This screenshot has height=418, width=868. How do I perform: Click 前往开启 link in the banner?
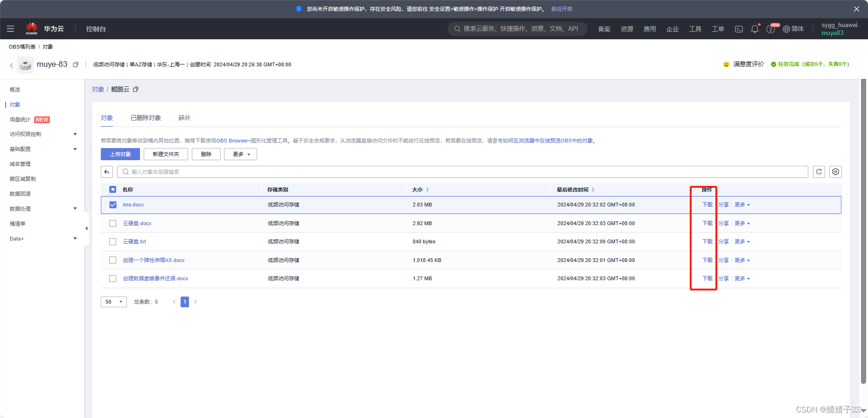(x=561, y=9)
